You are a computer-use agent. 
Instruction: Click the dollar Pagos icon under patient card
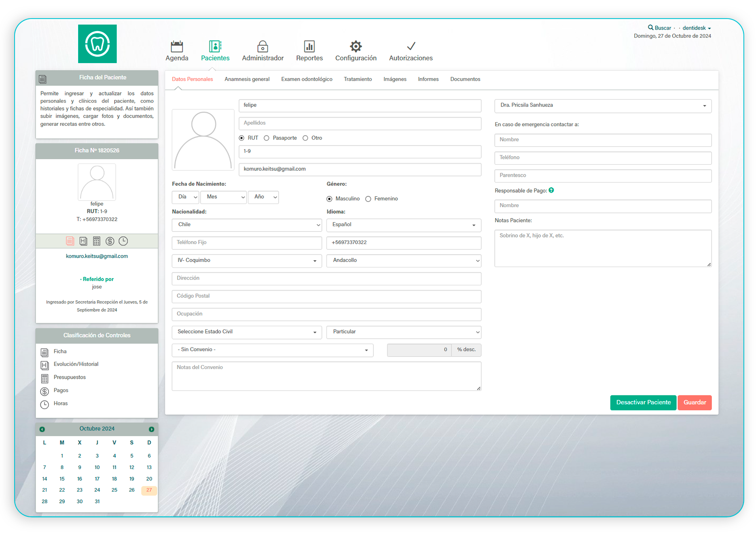(x=110, y=241)
